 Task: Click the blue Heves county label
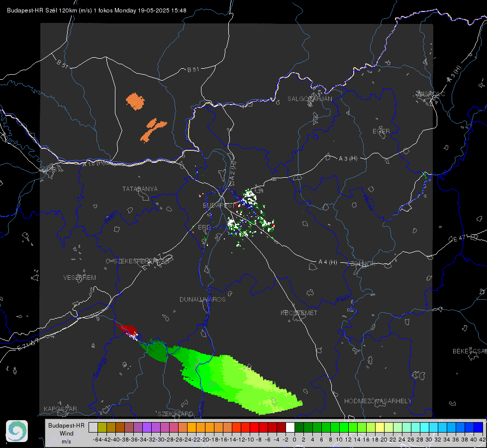[368, 202]
